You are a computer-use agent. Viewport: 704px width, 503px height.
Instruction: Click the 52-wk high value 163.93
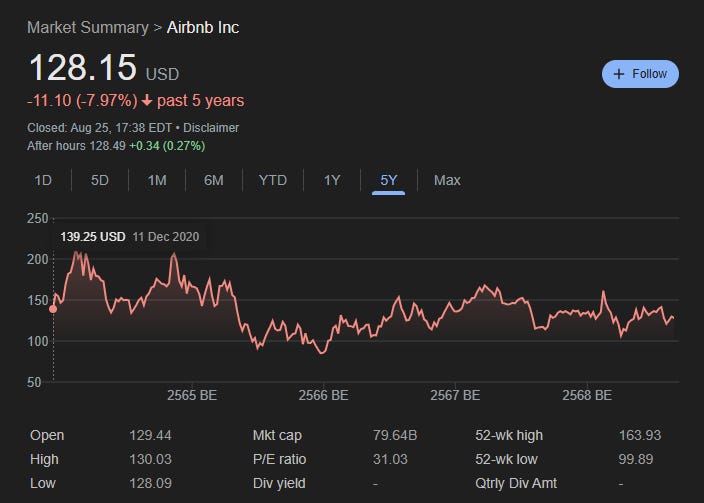pyautogui.click(x=640, y=435)
